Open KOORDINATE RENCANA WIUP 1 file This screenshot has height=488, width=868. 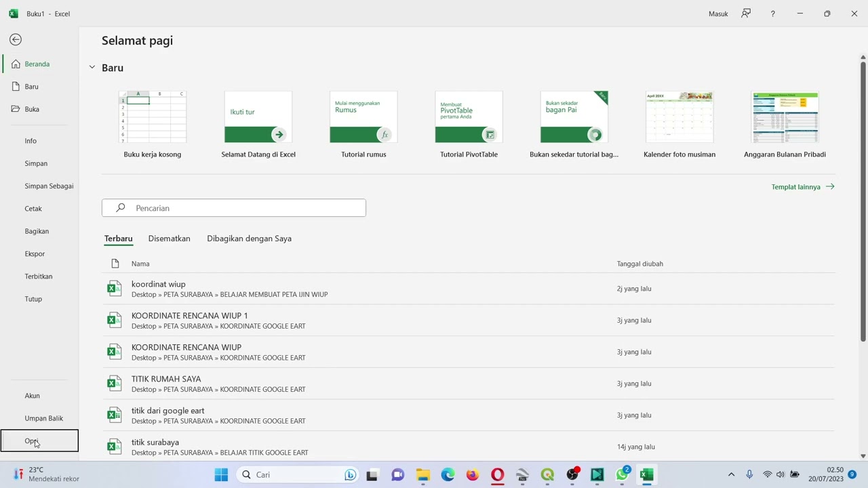point(468,321)
